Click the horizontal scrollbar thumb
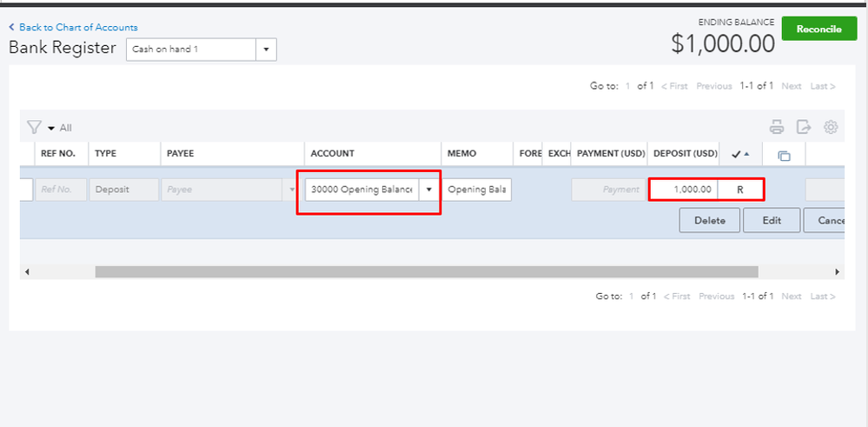Screen dimensions: 868x427 click(x=427, y=272)
